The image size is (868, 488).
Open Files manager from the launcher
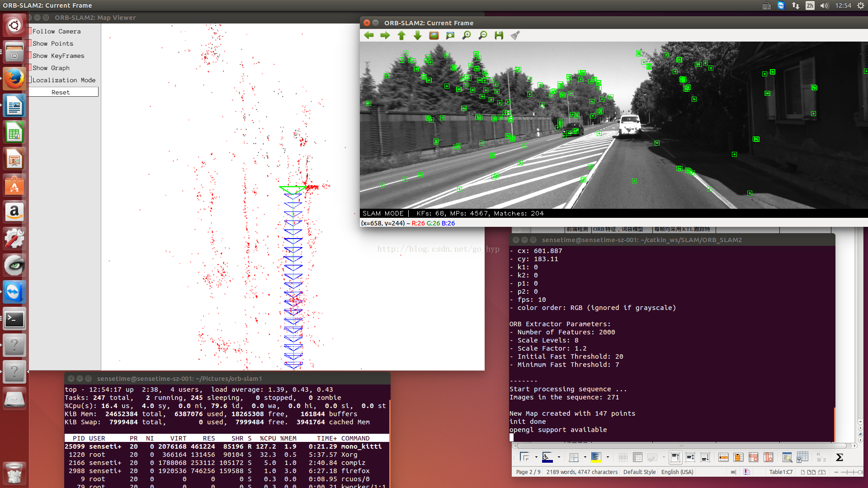(x=14, y=52)
